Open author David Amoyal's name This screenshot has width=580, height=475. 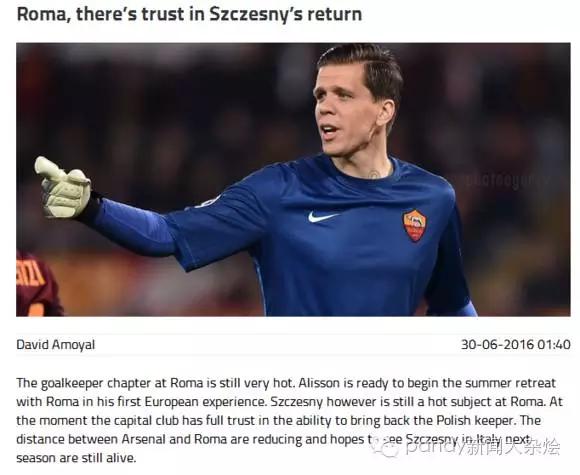pyautogui.click(x=56, y=344)
